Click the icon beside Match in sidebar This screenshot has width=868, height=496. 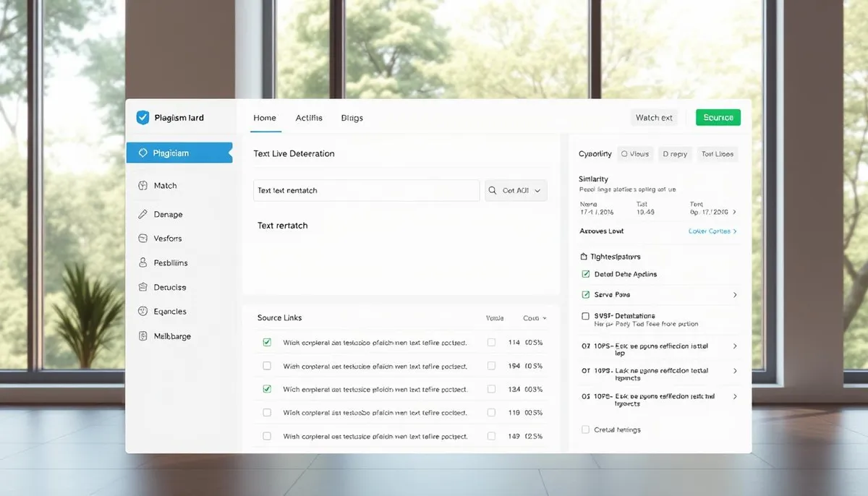(142, 186)
